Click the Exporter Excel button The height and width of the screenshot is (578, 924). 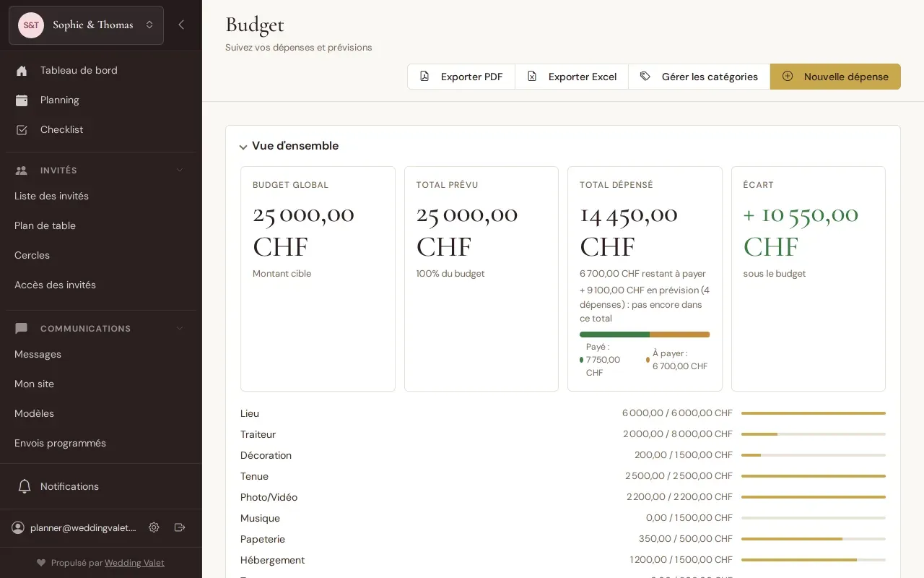pyautogui.click(x=572, y=77)
